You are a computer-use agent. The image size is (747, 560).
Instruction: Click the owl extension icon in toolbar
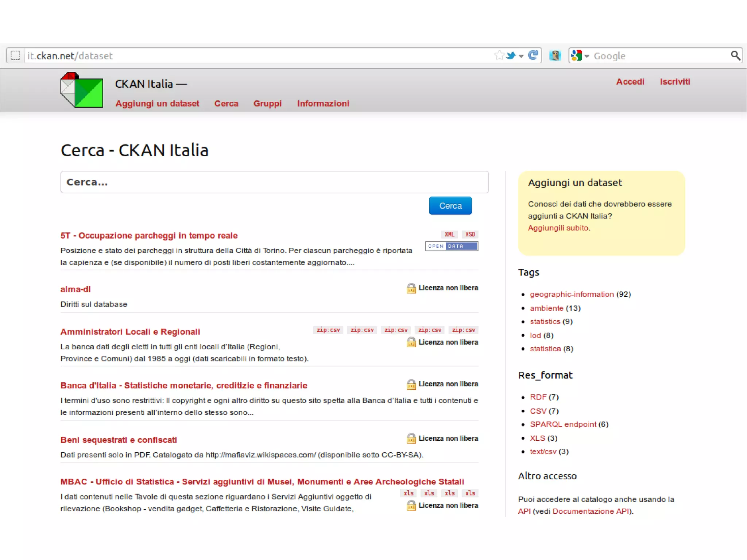[555, 55]
